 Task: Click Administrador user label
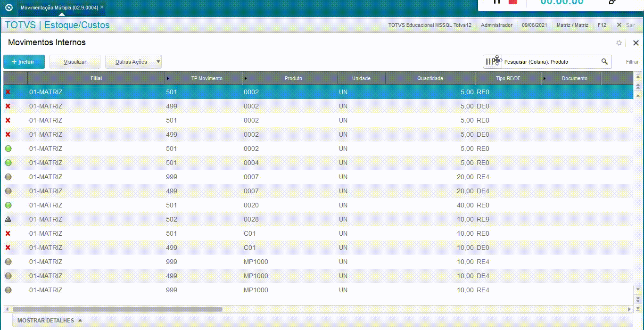point(496,25)
